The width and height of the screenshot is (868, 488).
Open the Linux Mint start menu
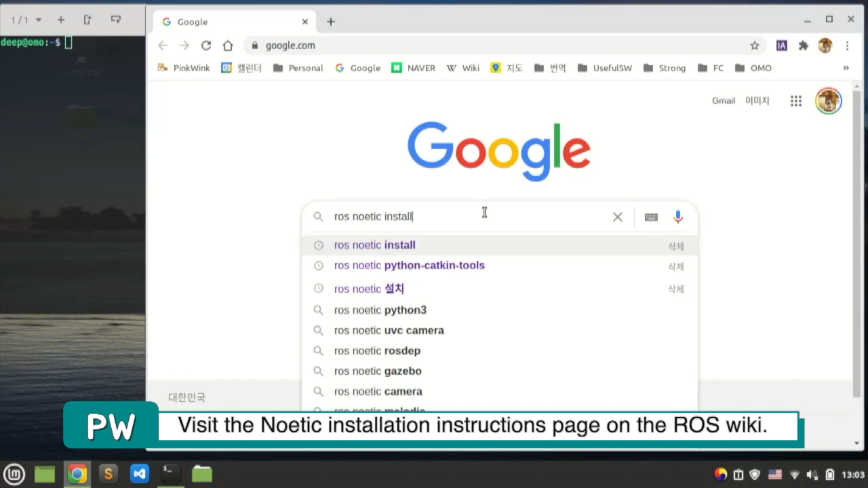[x=14, y=474]
